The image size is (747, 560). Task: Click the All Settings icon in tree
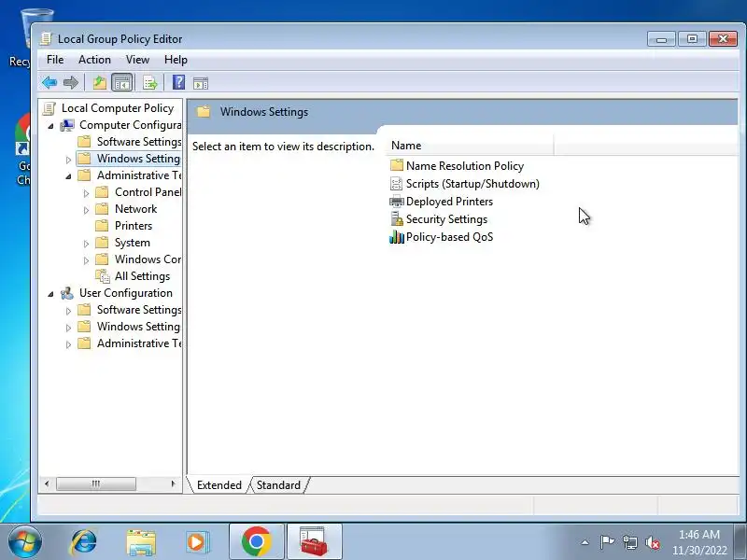point(103,276)
